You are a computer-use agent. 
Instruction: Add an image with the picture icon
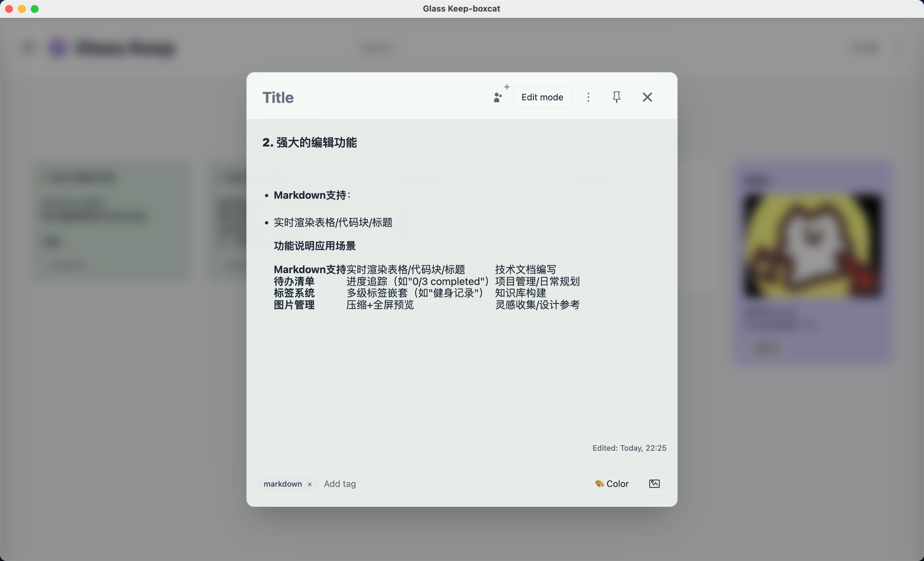654,484
